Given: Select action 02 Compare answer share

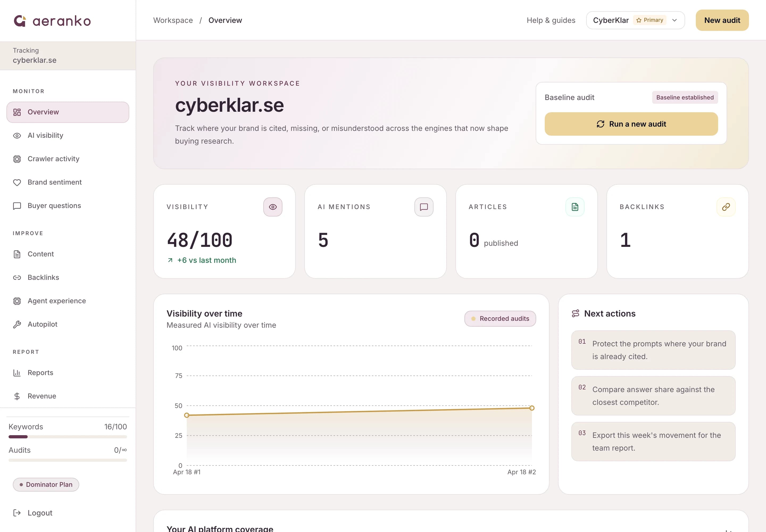Looking at the screenshot, I should [x=653, y=396].
